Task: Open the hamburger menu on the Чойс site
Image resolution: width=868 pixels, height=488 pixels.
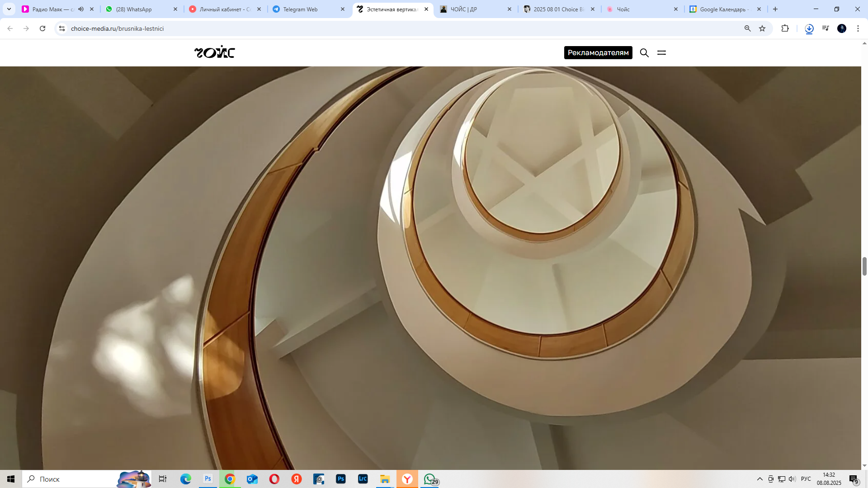Action: (x=661, y=53)
